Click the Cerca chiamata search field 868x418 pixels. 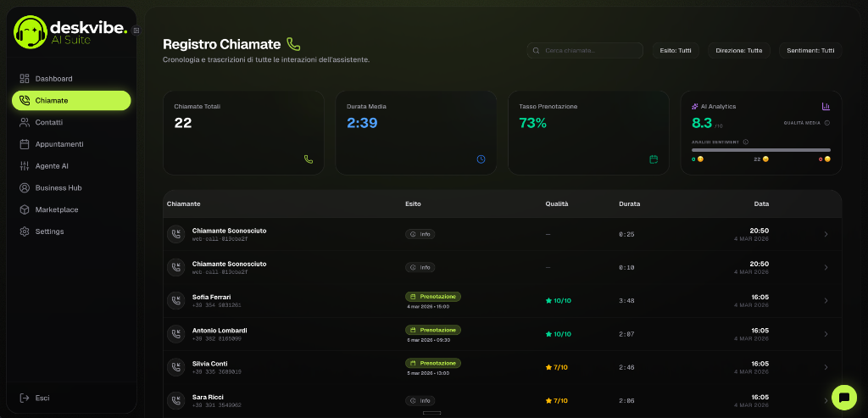point(585,51)
